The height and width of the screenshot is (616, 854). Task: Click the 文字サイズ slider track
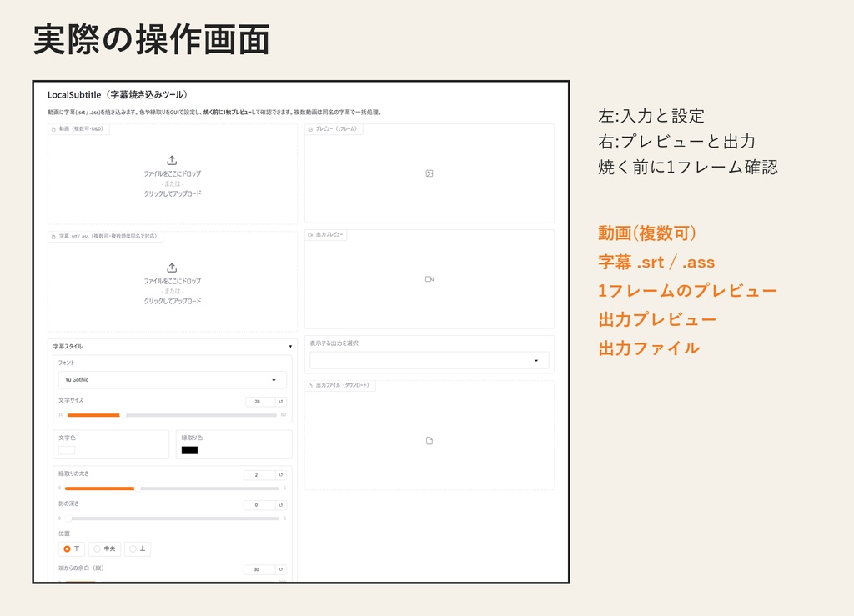coord(172,415)
